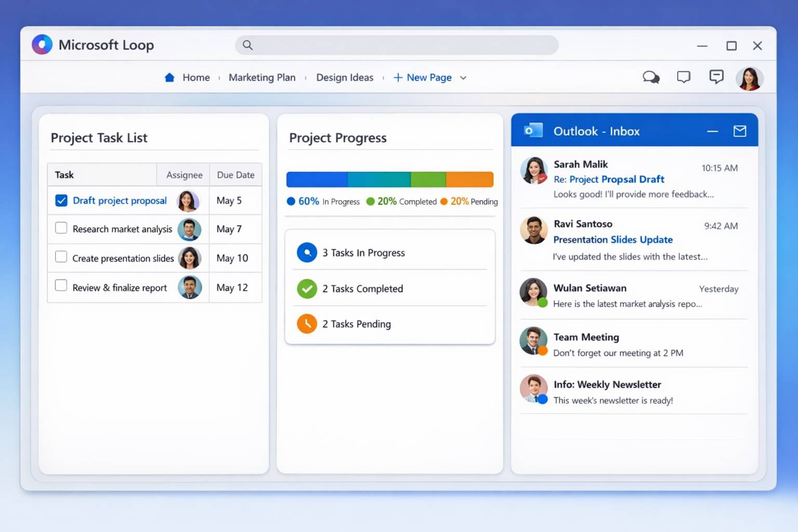Click the Microsoft Loop logo icon
This screenshot has width=798, height=532.
[42, 45]
